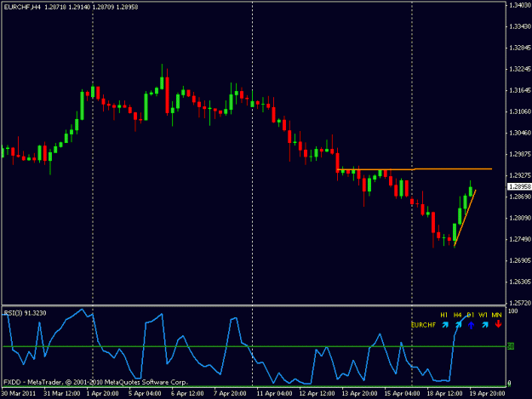
Task: Click the 1.31645 price axis label
Action: (520, 90)
